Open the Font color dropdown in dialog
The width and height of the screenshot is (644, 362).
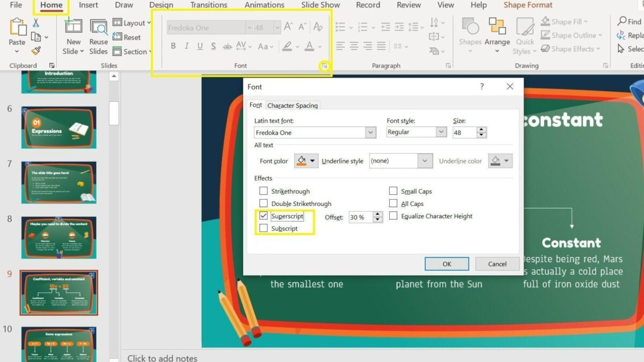click(312, 161)
